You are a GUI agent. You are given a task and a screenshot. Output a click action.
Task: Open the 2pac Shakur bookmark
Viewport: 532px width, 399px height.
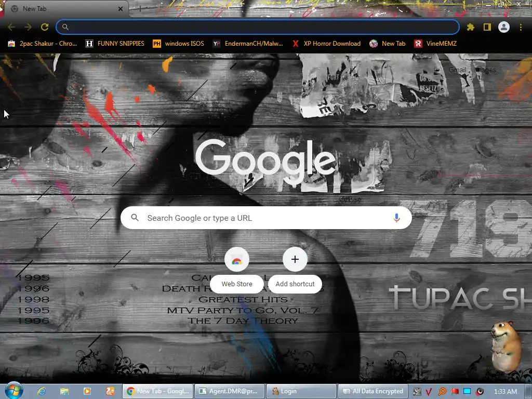tap(43, 44)
